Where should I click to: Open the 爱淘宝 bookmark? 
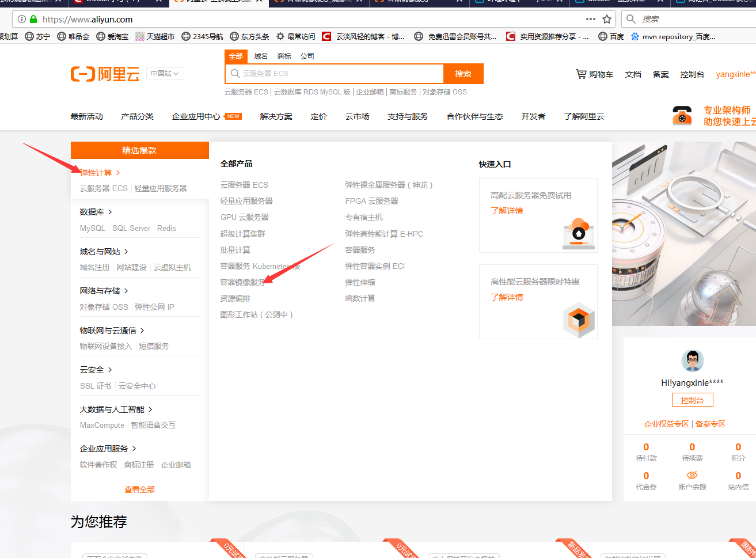click(x=112, y=36)
